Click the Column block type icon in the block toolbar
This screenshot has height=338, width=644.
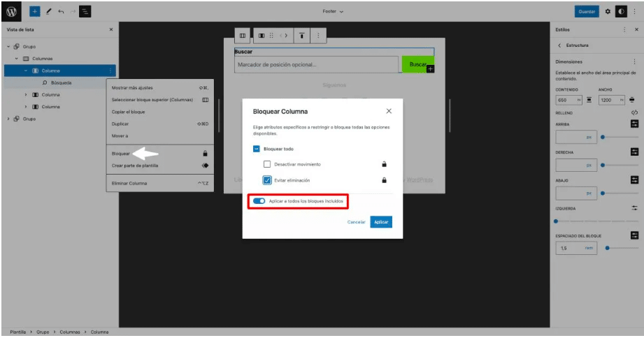262,36
